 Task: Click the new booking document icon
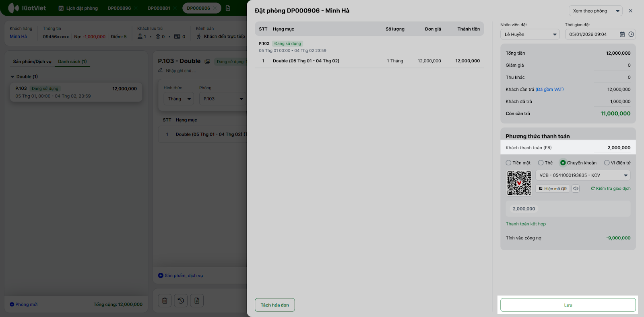(228, 8)
